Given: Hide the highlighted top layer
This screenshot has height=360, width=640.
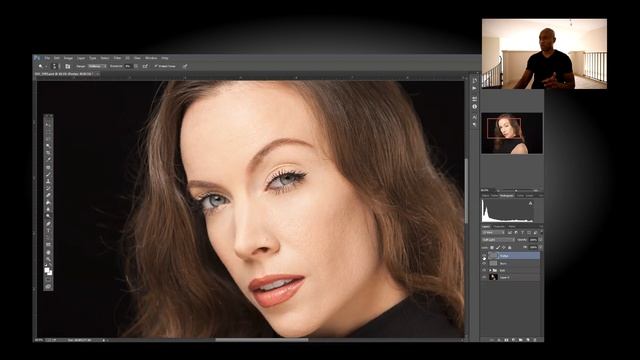Looking at the screenshot, I should click(x=484, y=256).
